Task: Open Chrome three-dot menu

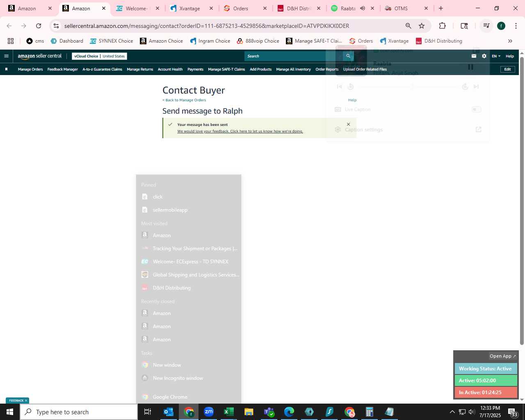Action: click(x=516, y=26)
